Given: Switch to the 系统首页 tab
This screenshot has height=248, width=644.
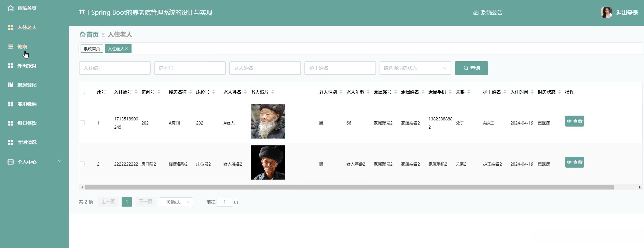Looking at the screenshot, I should (92, 49).
